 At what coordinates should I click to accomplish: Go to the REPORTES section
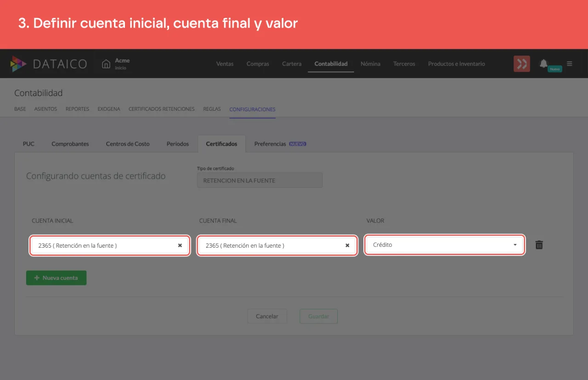[77, 109]
